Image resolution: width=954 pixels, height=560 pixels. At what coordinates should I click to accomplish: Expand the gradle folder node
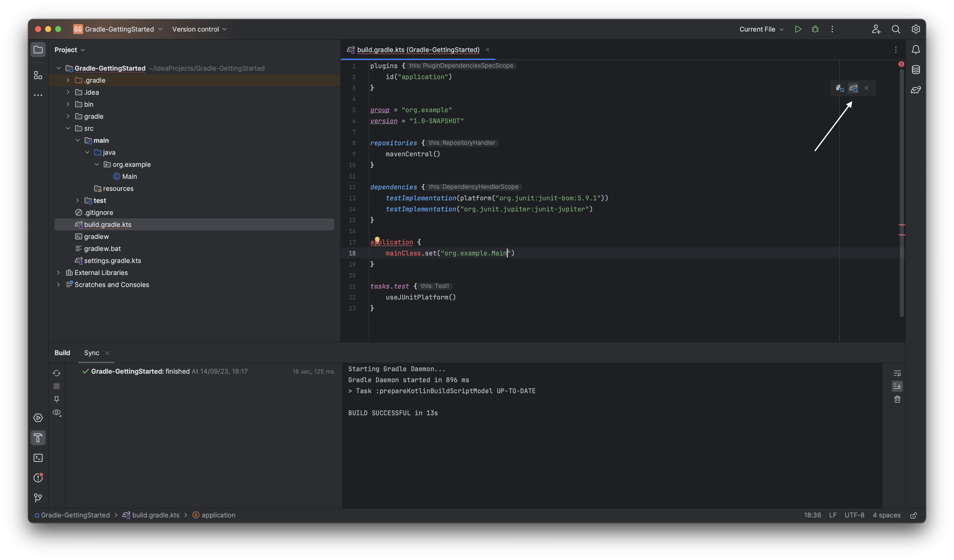point(68,116)
